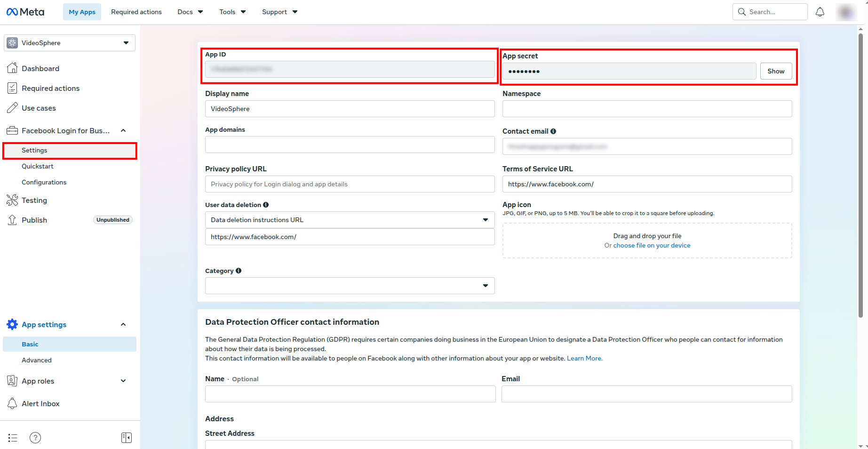Open the VideoSphere app selector dropdown
868x449 pixels.
tap(70, 43)
